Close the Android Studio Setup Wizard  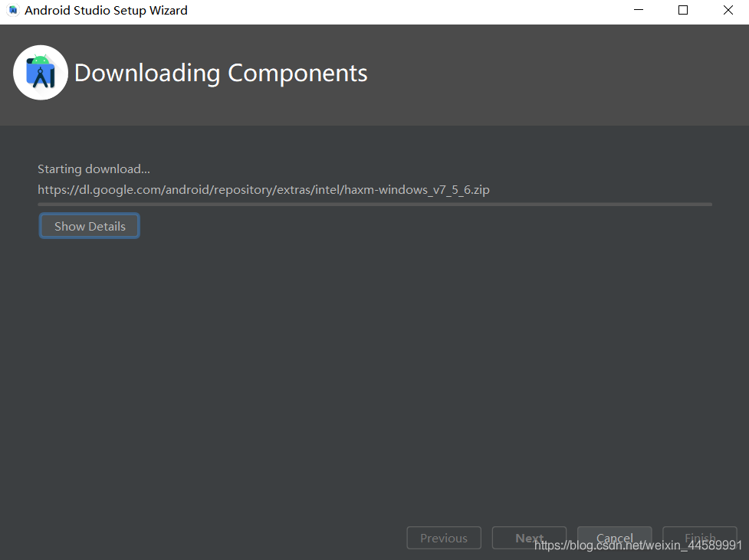728,10
